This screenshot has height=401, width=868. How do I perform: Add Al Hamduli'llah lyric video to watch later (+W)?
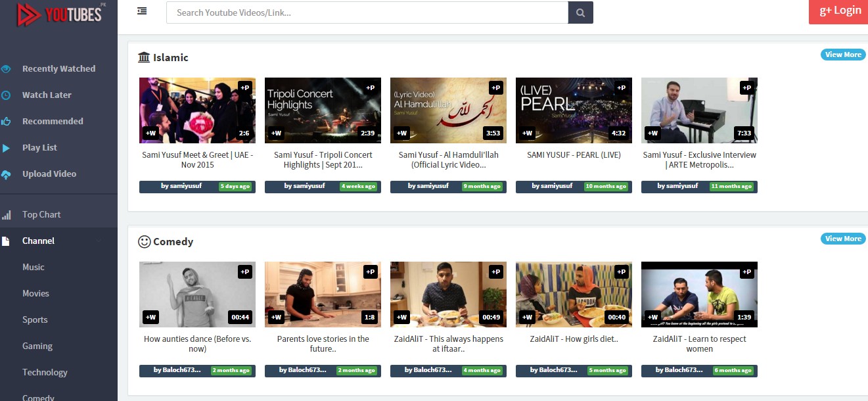(x=401, y=133)
